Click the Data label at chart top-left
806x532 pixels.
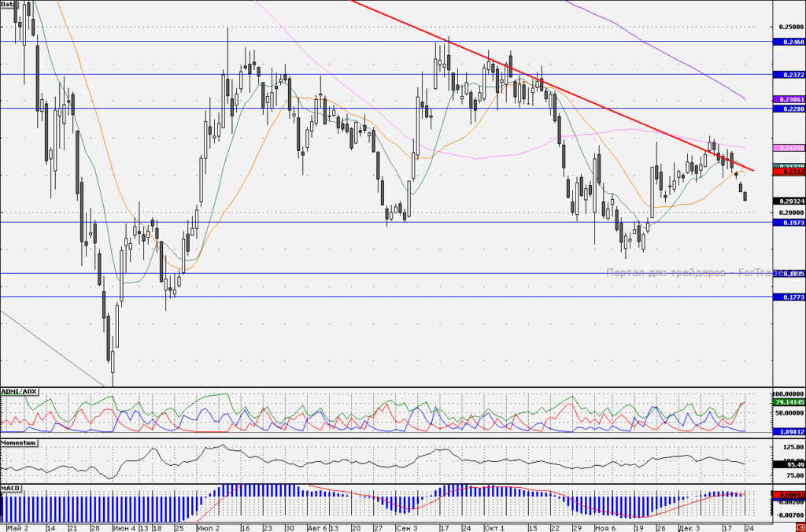[7, 4]
